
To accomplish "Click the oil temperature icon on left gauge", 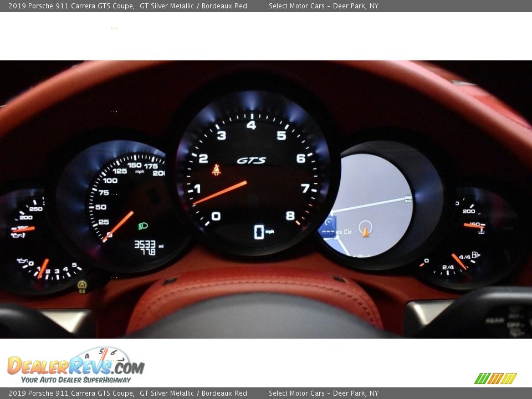I will click(x=18, y=235).
